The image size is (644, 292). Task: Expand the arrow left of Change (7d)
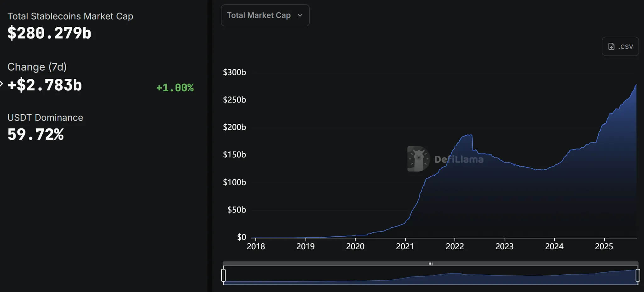pos(1,84)
